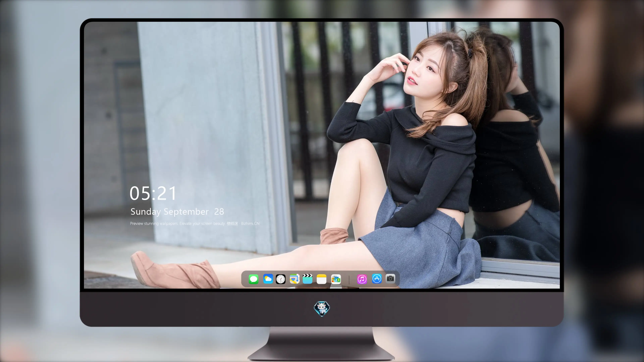Screen dimensions: 644x362
Task: Open the Maps app icon
Action: tap(294, 279)
